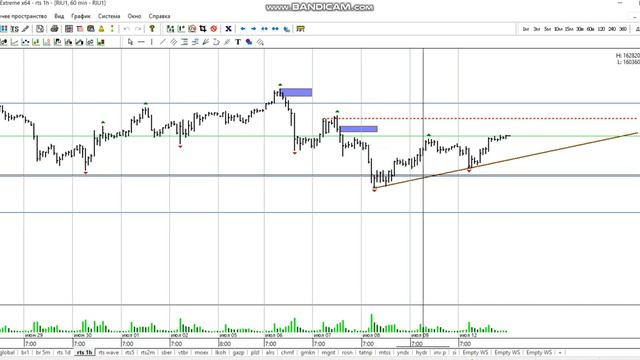
Task: Select the 1m timeframe button
Action: [x=526, y=29]
